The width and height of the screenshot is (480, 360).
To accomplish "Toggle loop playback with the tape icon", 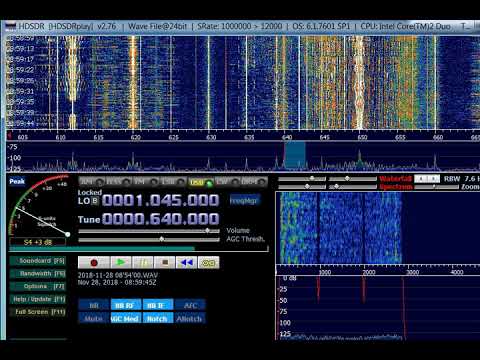I will [x=209, y=263].
